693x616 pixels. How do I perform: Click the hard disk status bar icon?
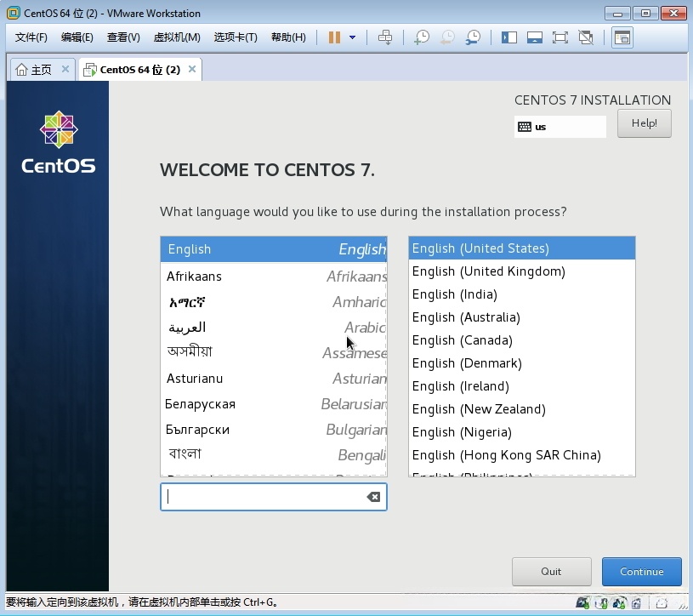[582, 602]
